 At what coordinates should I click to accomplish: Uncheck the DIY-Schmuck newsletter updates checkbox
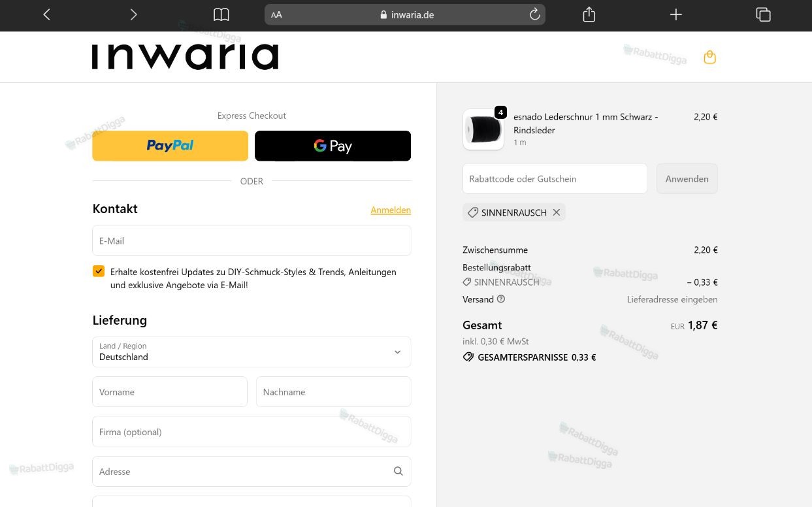pos(99,271)
